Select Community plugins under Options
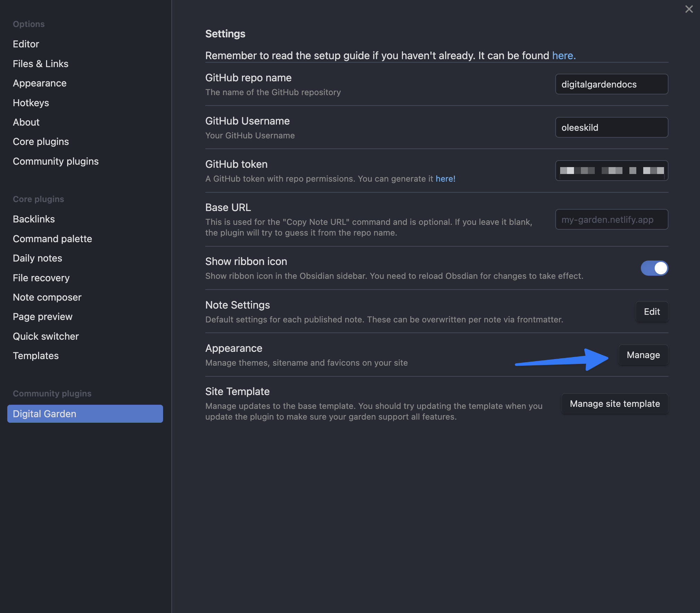This screenshot has width=700, height=613. pyautogui.click(x=55, y=161)
